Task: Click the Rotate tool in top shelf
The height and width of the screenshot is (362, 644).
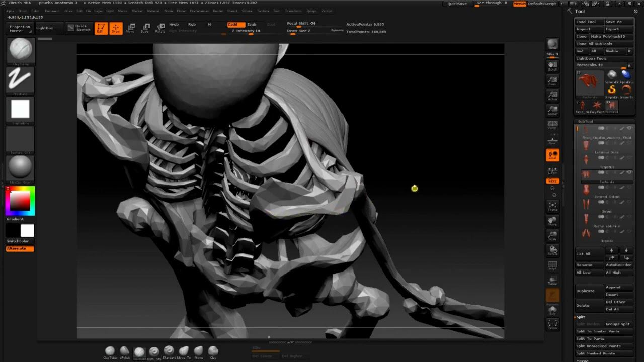Action: click(x=160, y=28)
